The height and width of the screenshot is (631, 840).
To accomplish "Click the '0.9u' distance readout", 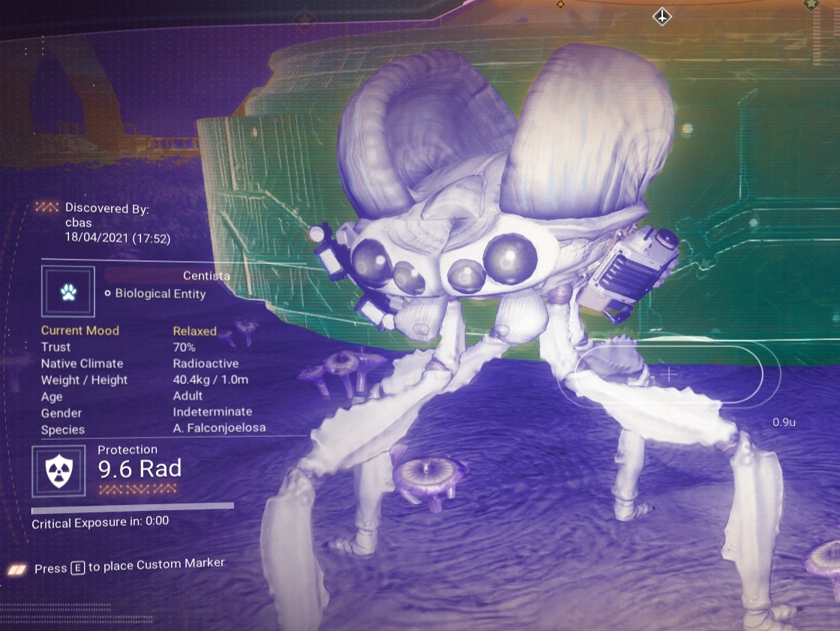I will click(784, 422).
